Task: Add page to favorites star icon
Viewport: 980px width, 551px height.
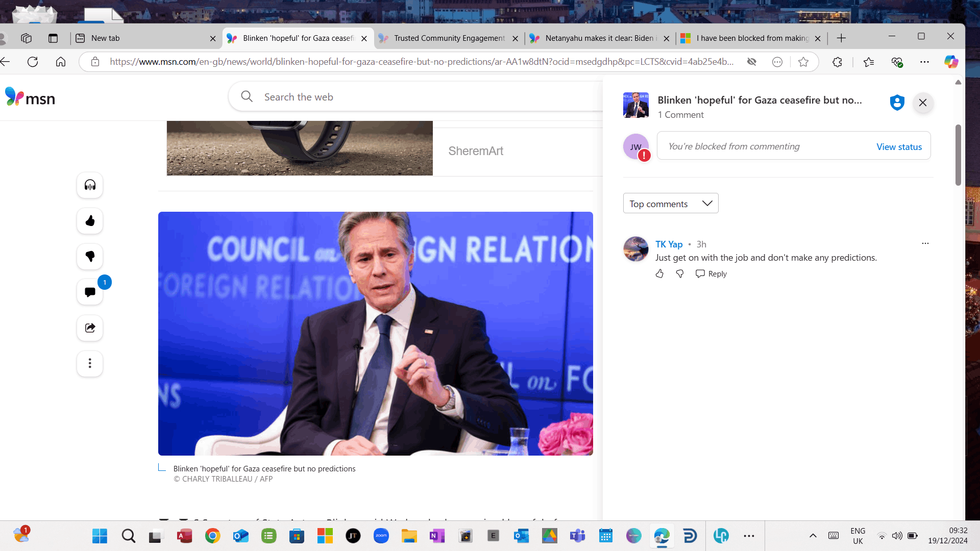Action: pyautogui.click(x=803, y=62)
